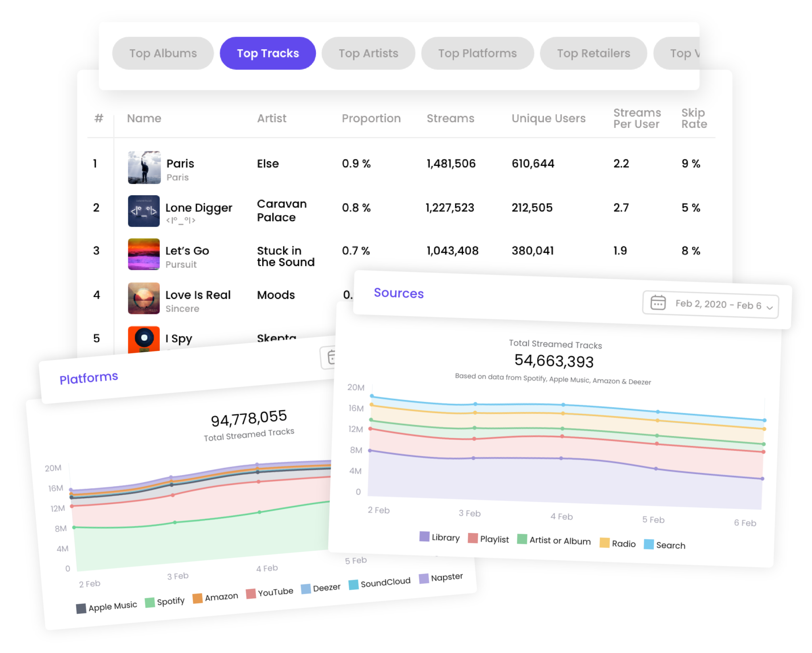Open the Top Retailers view

coord(593,53)
